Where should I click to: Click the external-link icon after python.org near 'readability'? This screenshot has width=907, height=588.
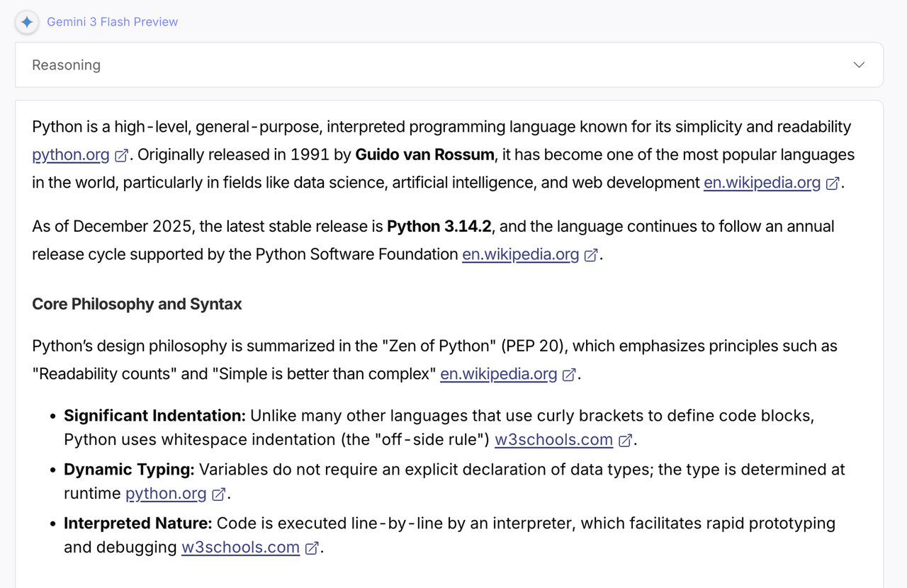coord(121,155)
